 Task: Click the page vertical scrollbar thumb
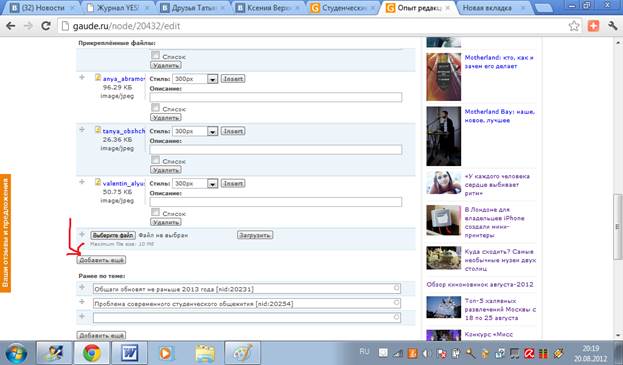[x=617, y=226]
